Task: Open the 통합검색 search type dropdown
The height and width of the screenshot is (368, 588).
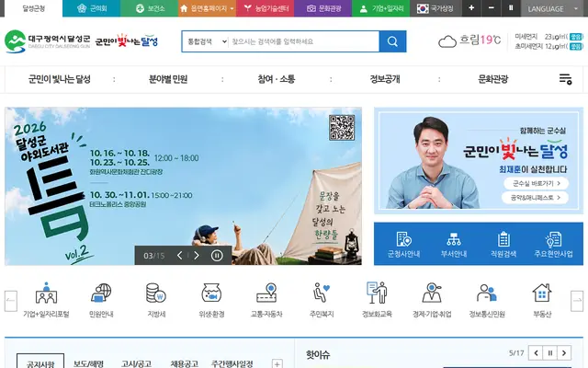Action: (207, 41)
